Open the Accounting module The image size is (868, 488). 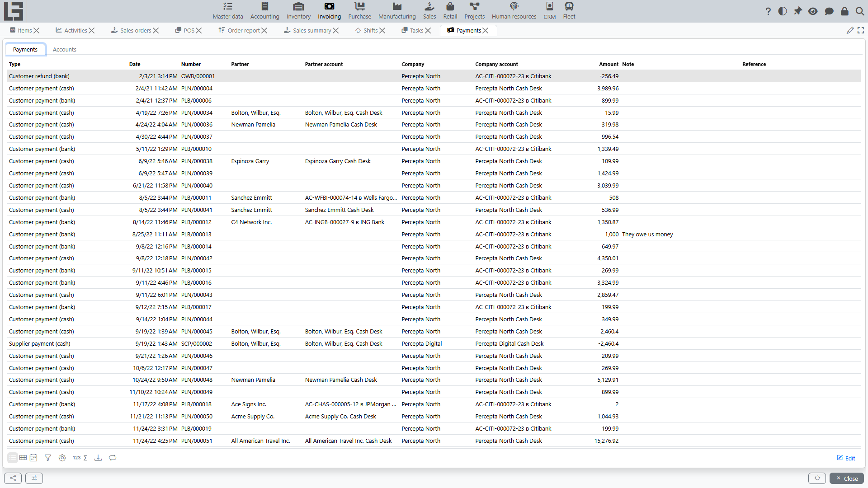(x=265, y=11)
